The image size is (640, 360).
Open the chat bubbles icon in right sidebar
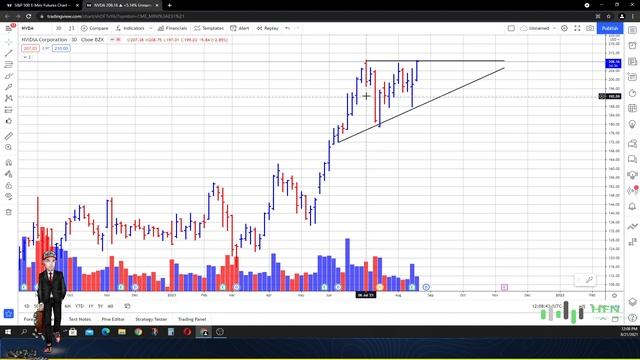[632, 159]
